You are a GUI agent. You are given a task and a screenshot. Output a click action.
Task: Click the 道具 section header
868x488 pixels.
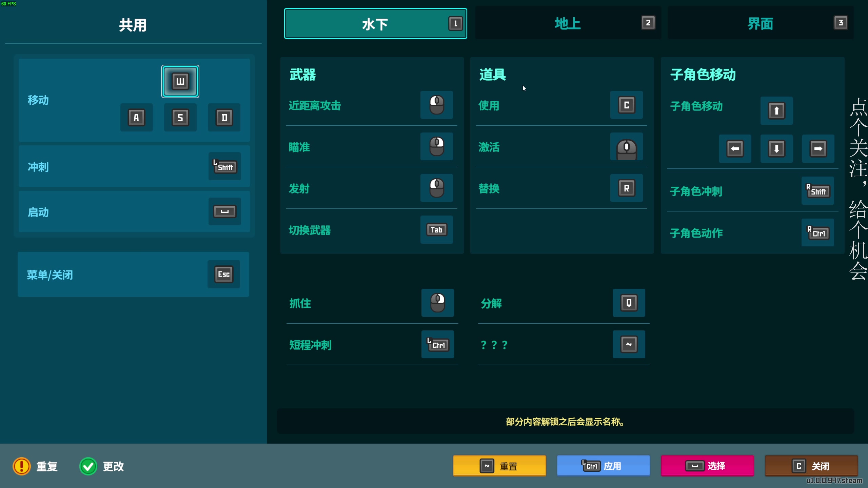pyautogui.click(x=492, y=75)
